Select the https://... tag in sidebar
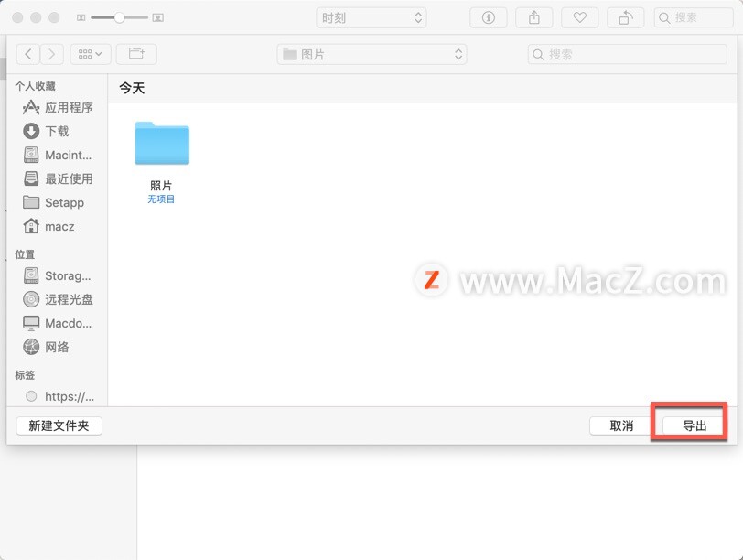Viewport: 743px width, 560px height. coord(58,396)
